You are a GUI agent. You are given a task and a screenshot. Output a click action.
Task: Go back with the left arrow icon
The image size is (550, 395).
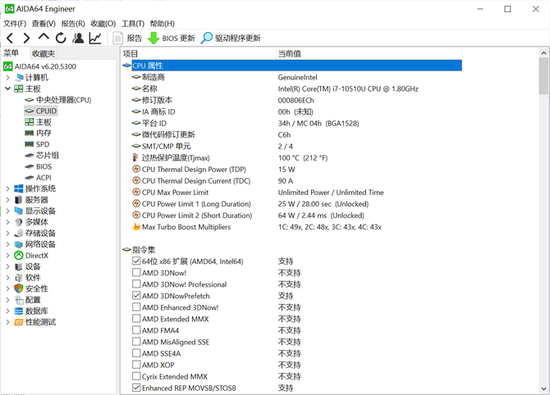tap(10, 38)
